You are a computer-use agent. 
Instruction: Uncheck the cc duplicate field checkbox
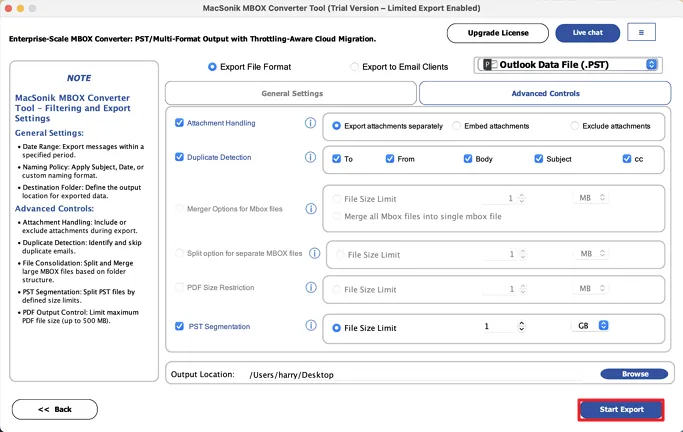pos(627,159)
